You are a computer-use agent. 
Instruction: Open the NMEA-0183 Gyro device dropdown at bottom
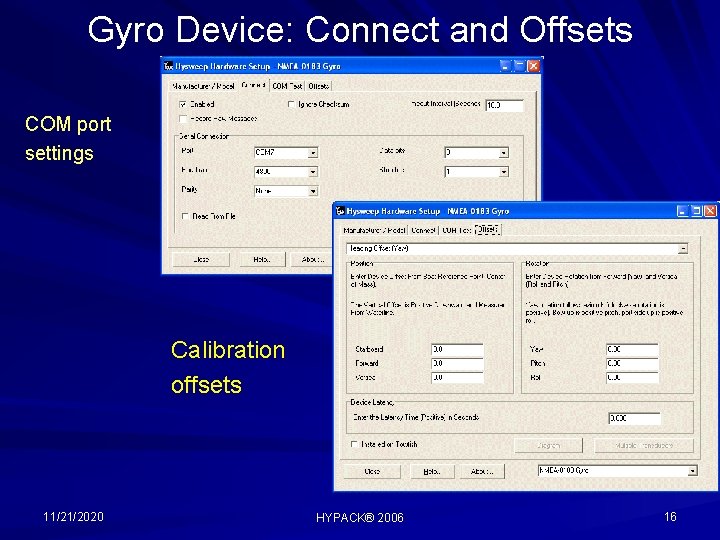coord(692,471)
